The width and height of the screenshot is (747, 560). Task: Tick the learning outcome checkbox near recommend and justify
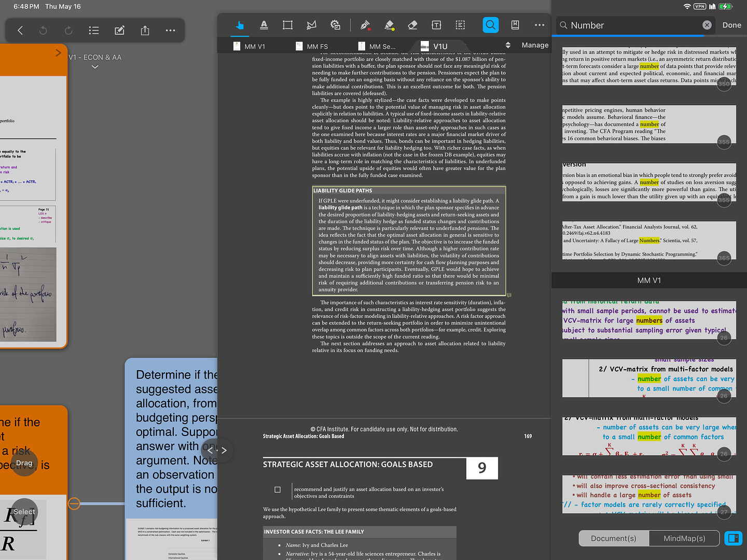pyautogui.click(x=278, y=489)
